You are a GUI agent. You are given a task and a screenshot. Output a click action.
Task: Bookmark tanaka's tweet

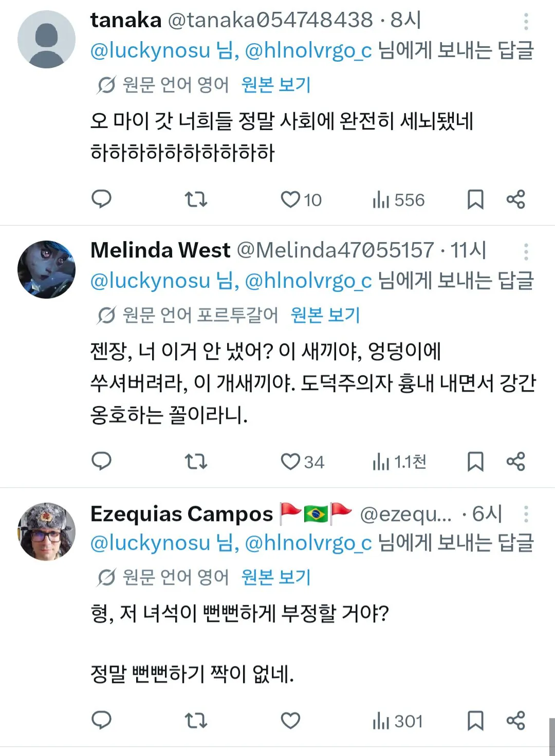point(475,199)
